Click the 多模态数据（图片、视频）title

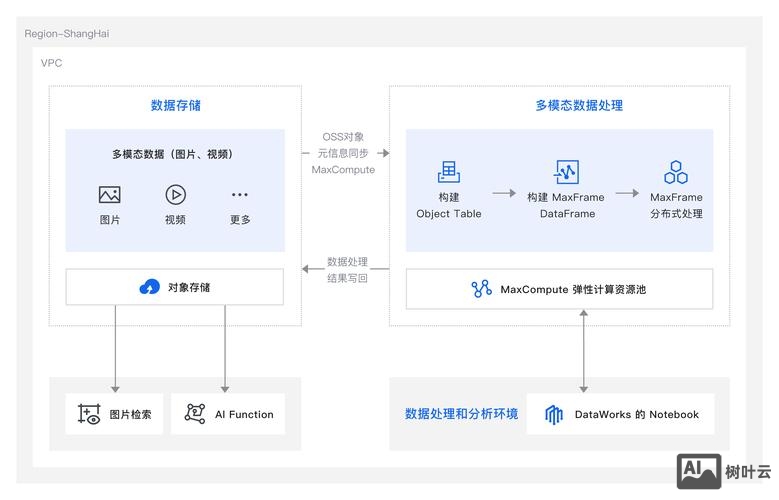tap(172, 154)
